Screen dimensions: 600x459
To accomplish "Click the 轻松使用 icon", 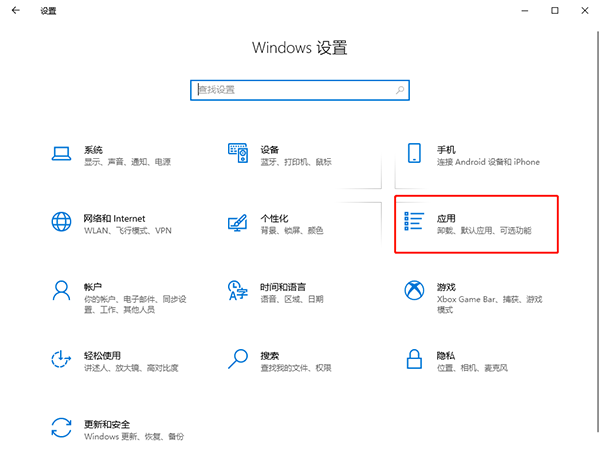I will point(61,359).
